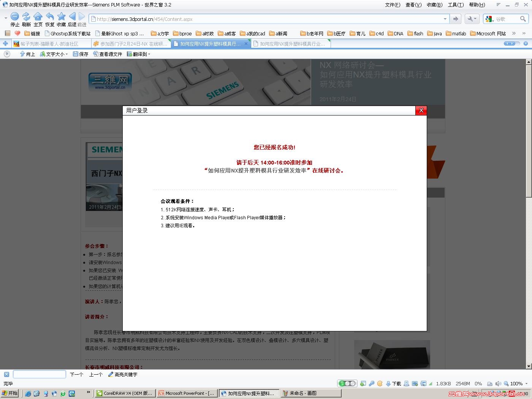Switch to 未命名 - 画图 taskbar button
Viewport: 532px width, 399px height.
tap(311, 393)
